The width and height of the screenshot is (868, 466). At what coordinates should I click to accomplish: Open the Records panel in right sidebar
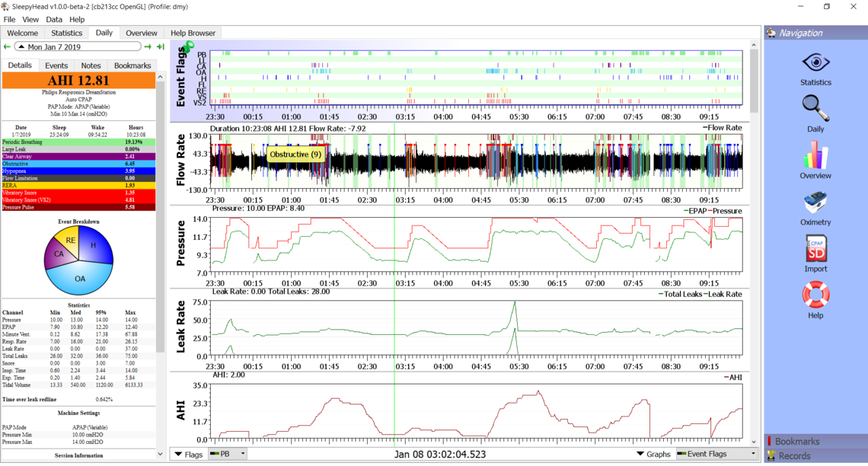(815, 455)
